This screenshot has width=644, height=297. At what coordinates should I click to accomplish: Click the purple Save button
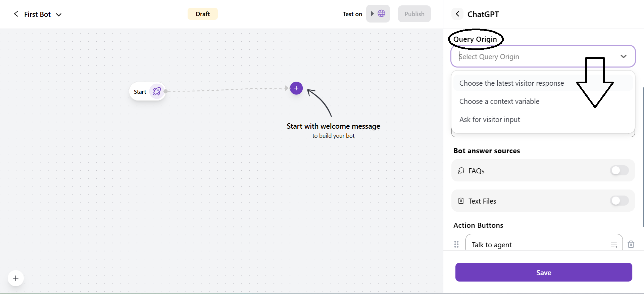(x=544, y=272)
